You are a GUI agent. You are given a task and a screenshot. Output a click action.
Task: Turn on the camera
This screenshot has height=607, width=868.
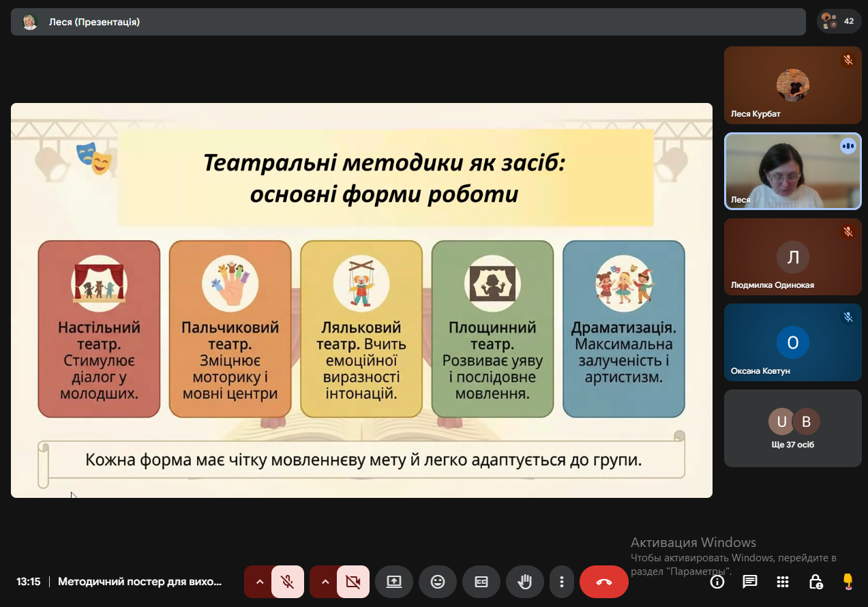tap(353, 582)
